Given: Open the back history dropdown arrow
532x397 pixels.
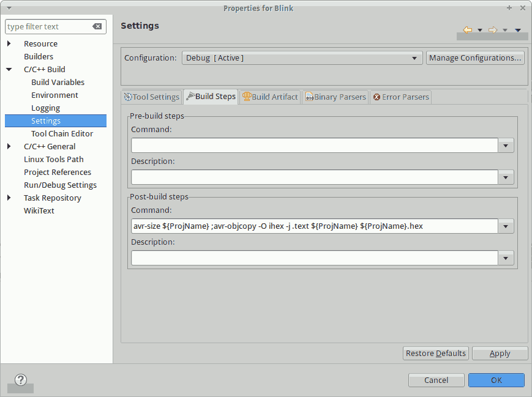Looking at the screenshot, I should 480,30.
